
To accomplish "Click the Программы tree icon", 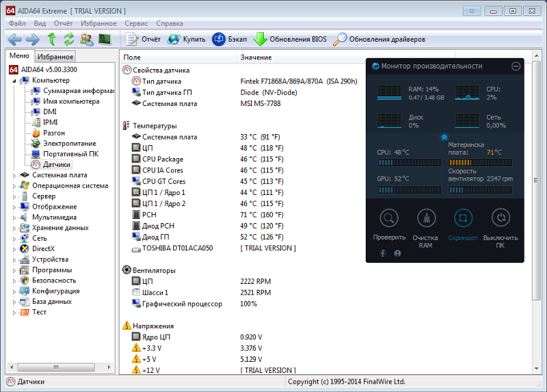I will point(25,270).
